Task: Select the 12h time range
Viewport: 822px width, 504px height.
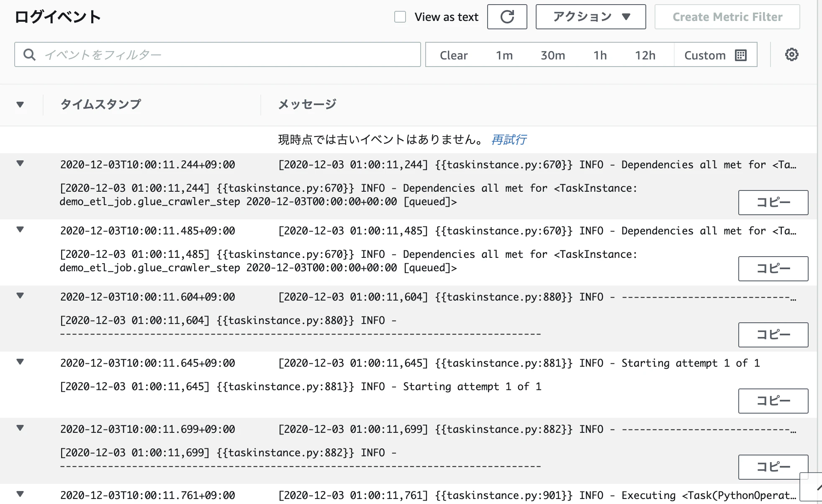Action: tap(645, 55)
